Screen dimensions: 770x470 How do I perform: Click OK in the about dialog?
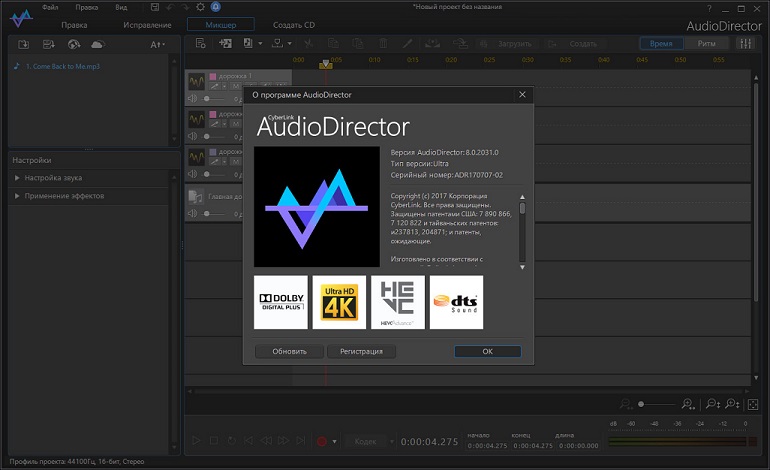[x=488, y=352]
